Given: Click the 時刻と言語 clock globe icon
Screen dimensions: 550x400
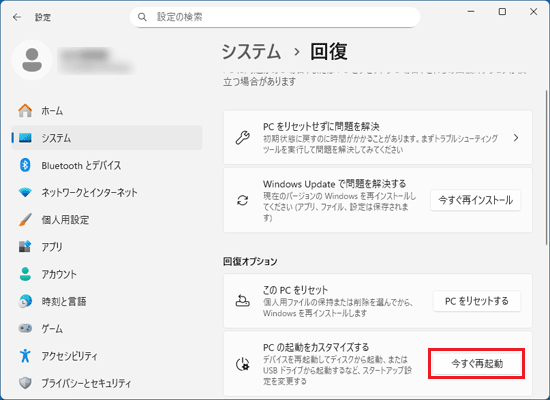Looking at the screenshot, I should (25, 301).
